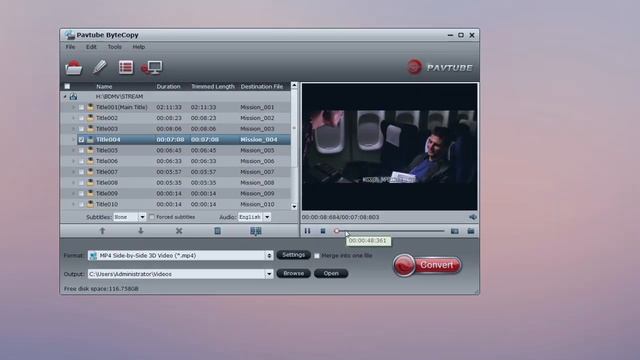The height and width of the screenshot is (360, 640).
Task: Click the Browse button
Action: pyautogui.click(x=293, y=273)
